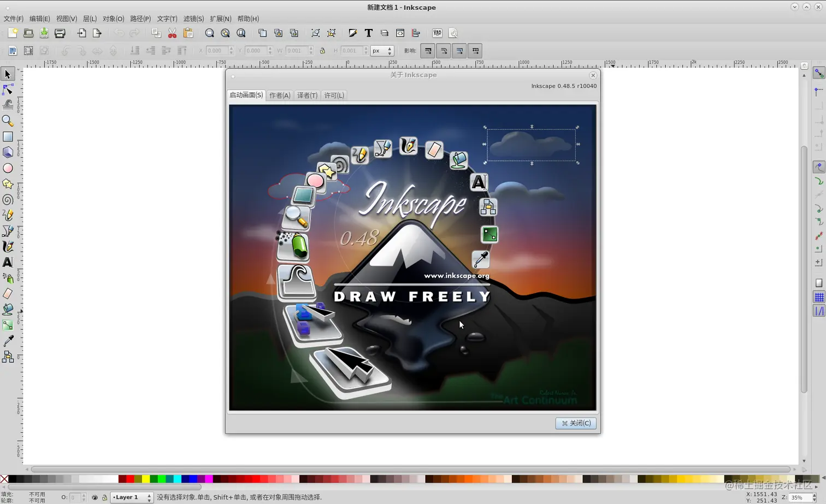
Task: Select the Rectangle tool
Action: tap(8, 137)
